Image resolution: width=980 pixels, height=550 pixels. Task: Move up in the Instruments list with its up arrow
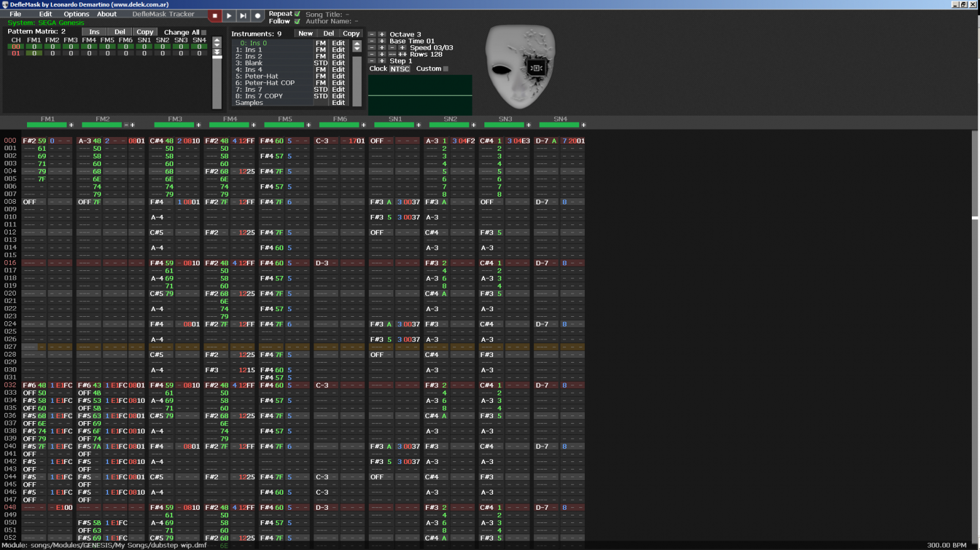(x=357, y=43)
